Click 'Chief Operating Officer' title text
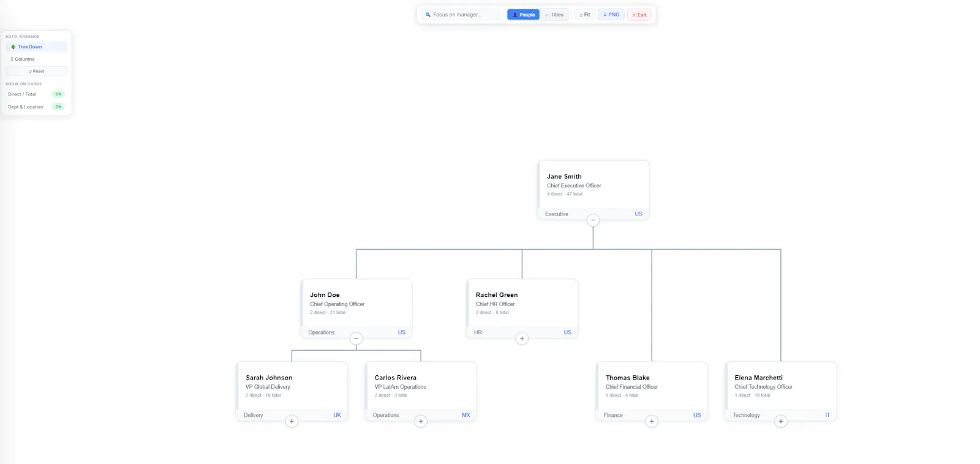 [x=337, y=304]
